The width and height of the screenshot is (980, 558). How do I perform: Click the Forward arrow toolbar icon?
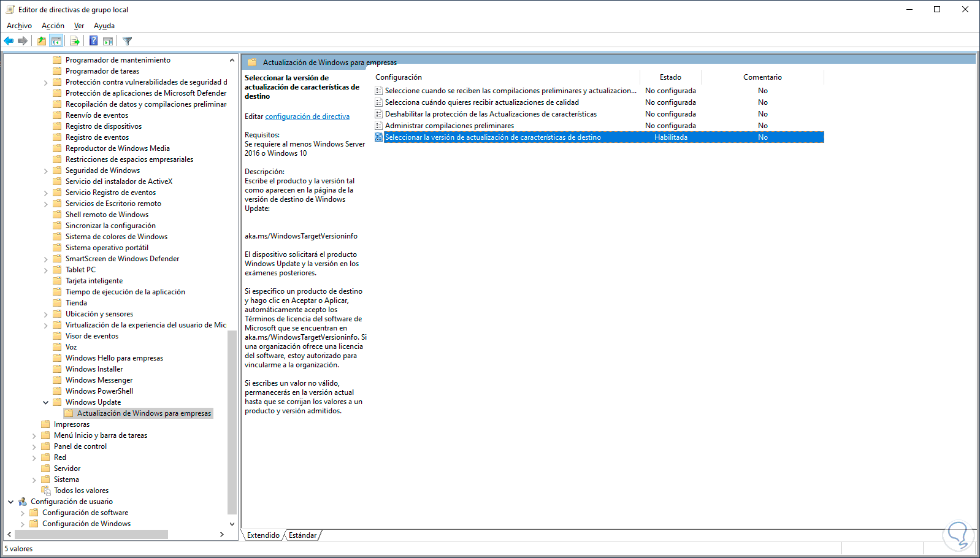(x=23, y=41)
